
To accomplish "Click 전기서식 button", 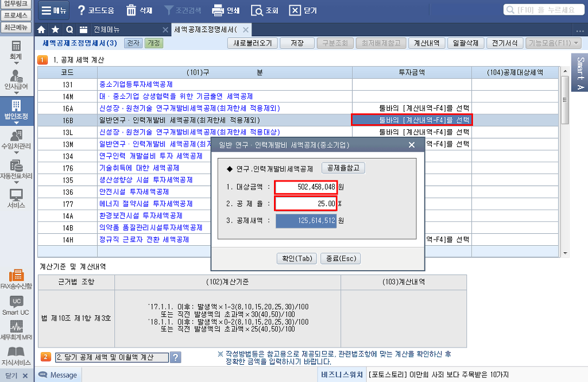I will click(504, 43).
